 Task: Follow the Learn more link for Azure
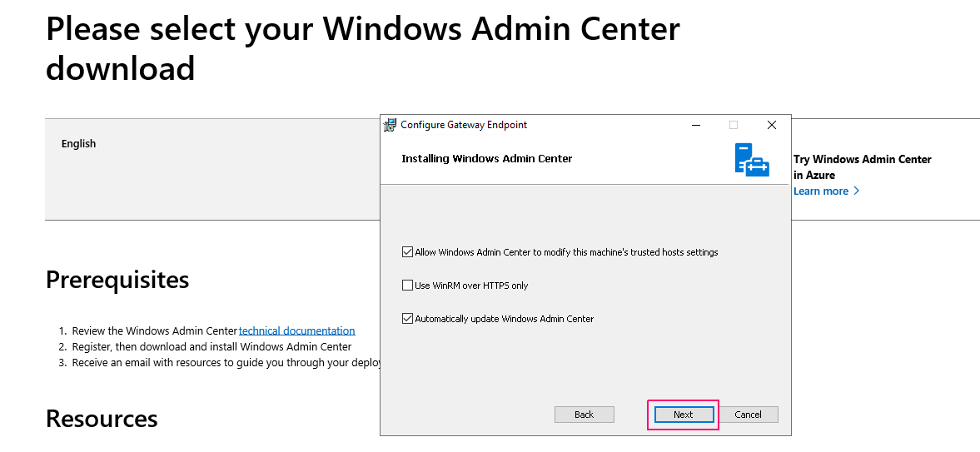[x=821, y=191]
